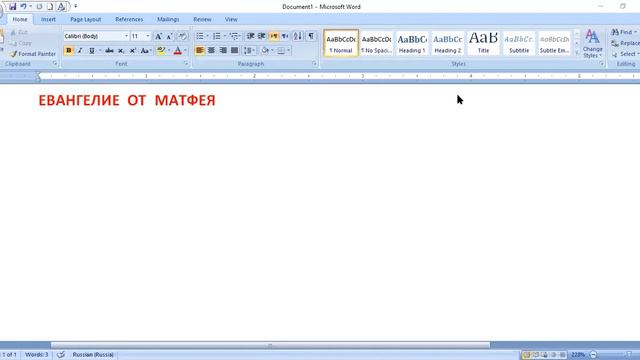This screenshot has width=640, height=360.
Task: Apply the yellow text highlight color
Action: [x=161, y=51]
